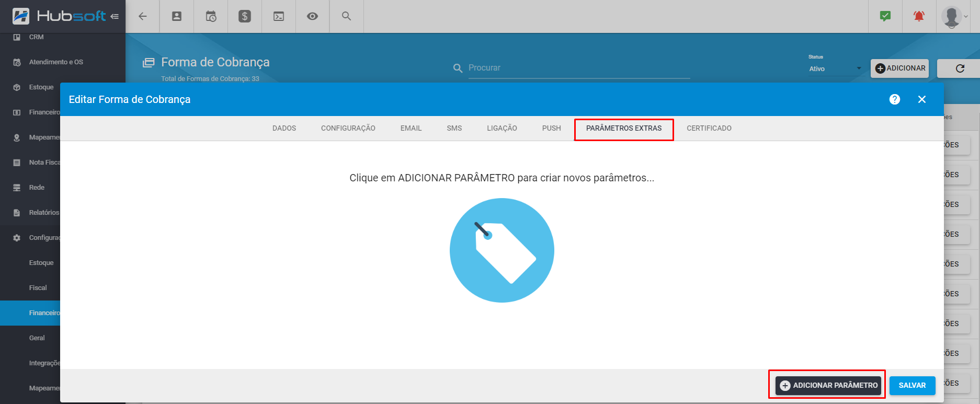Click the Configuração gear icon in sidebar
This screenshot has height=404, width=980.
pyautogui.click(x=17, y=238)
